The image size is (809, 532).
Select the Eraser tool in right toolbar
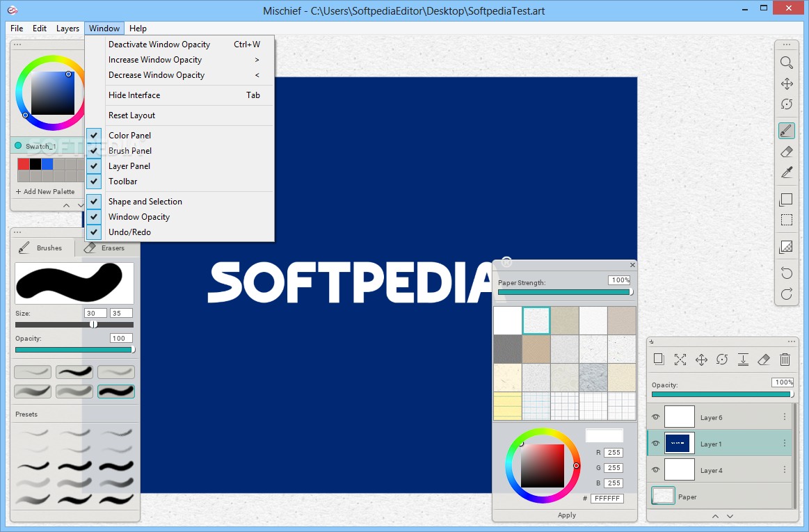click(x=786, y=152)
